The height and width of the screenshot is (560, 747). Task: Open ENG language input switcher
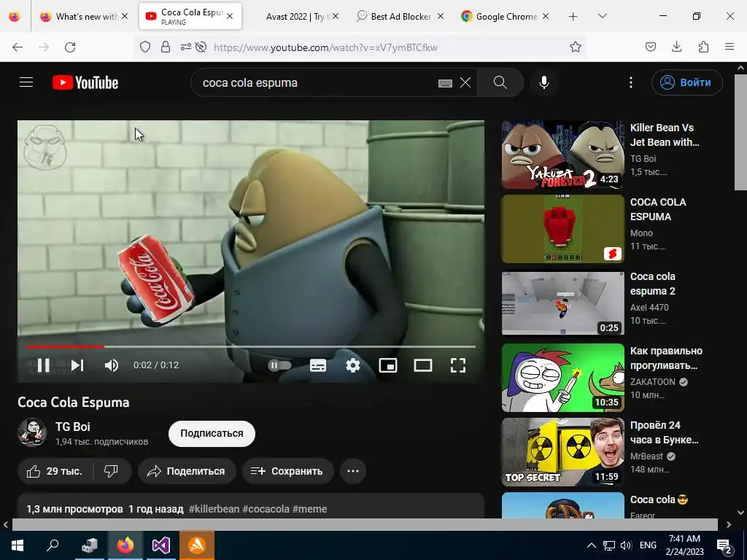(648, 545)
